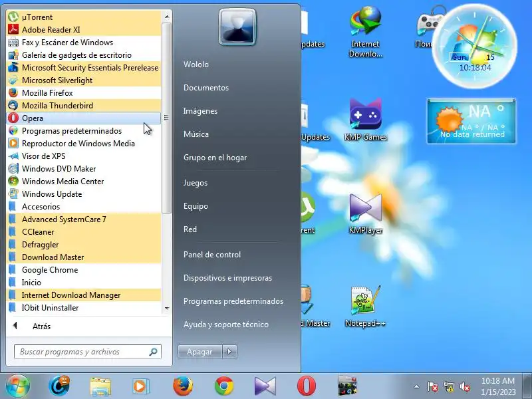Select the Notepad++ desktop icon

point(365,307)
